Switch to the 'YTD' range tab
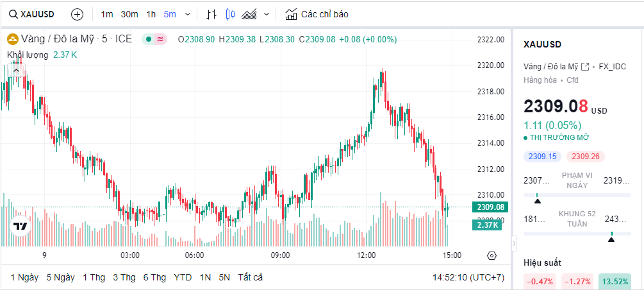Image resolution: width=644 pixels, height=292 pixels. [183, 277]
